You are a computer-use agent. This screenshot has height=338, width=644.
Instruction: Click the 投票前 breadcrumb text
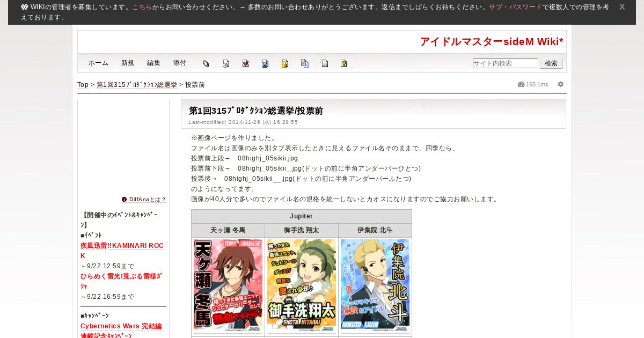[195, 85]
